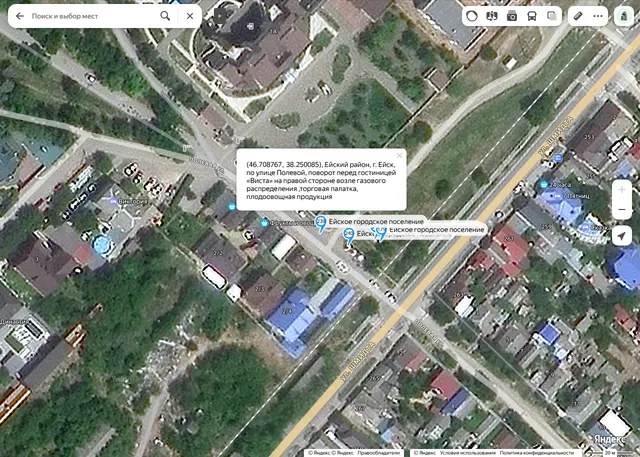Select marker 240 'Ейск'
Viewport: 640px width, 457px height.
tap(349, 235)
